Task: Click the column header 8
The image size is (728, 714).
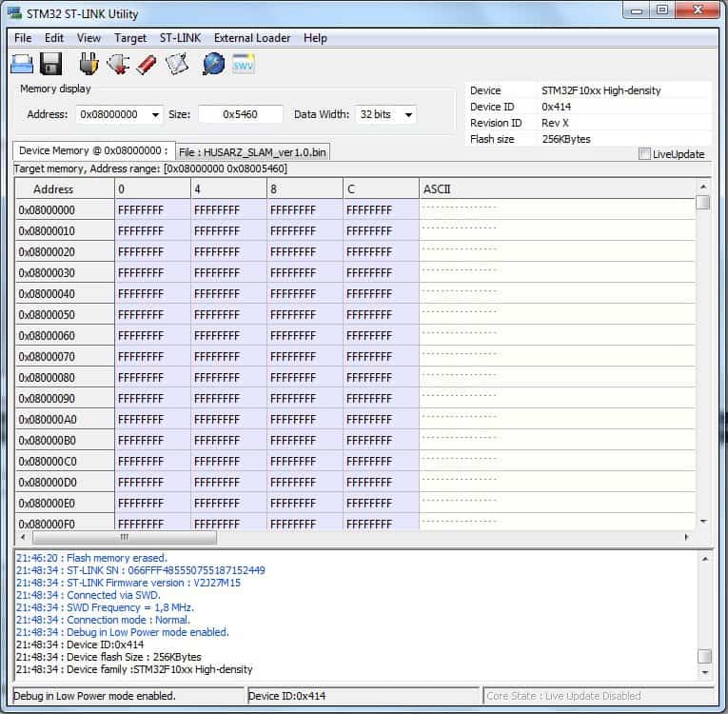Action: coord(305,189)
